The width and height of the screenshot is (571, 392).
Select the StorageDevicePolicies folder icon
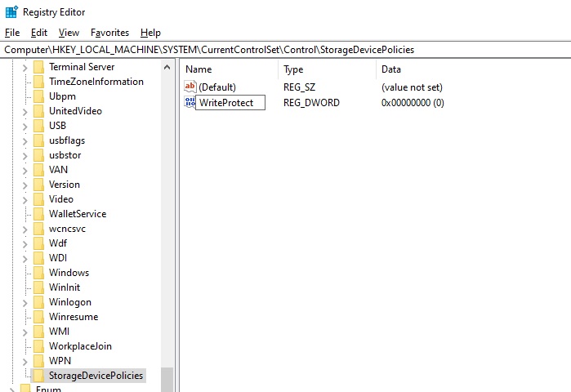[38, 376]
